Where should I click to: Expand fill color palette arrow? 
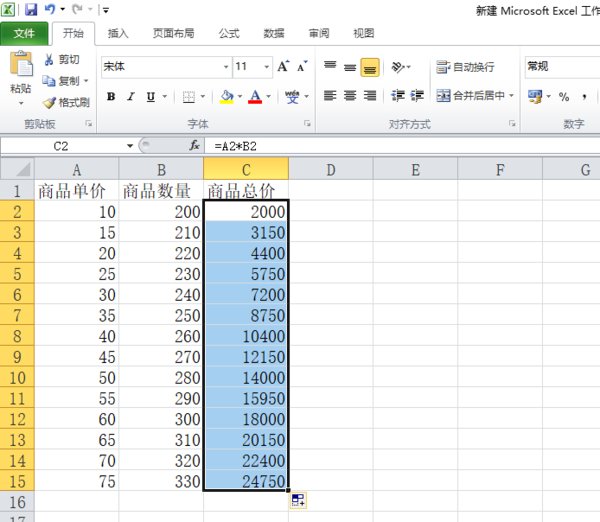coord(240,97)
